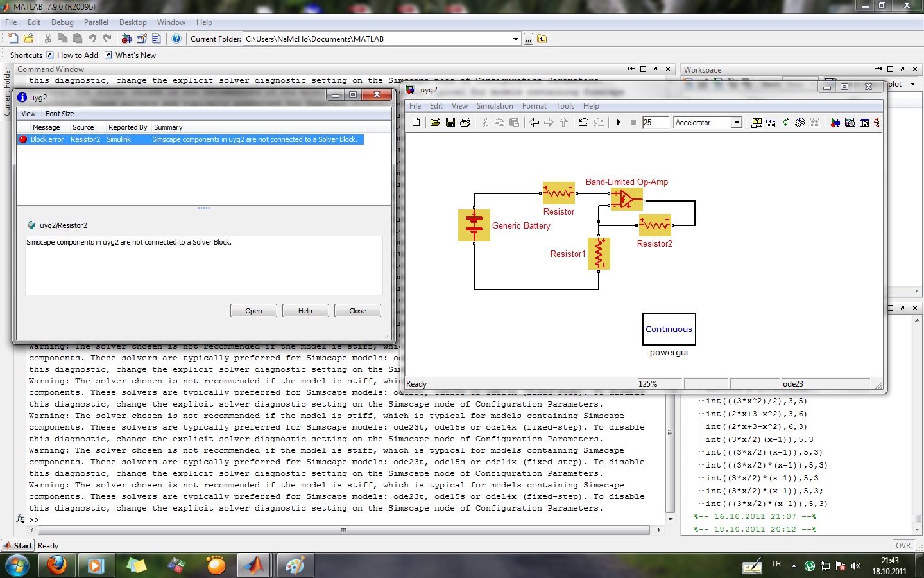This screenshot has width=924, height=578.
Task: Stop the simulation in uyg2
Action: coord(633,122)
